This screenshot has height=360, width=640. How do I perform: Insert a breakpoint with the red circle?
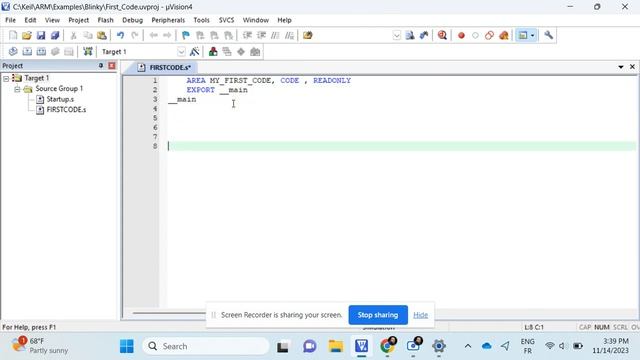(x=461, y=36)
